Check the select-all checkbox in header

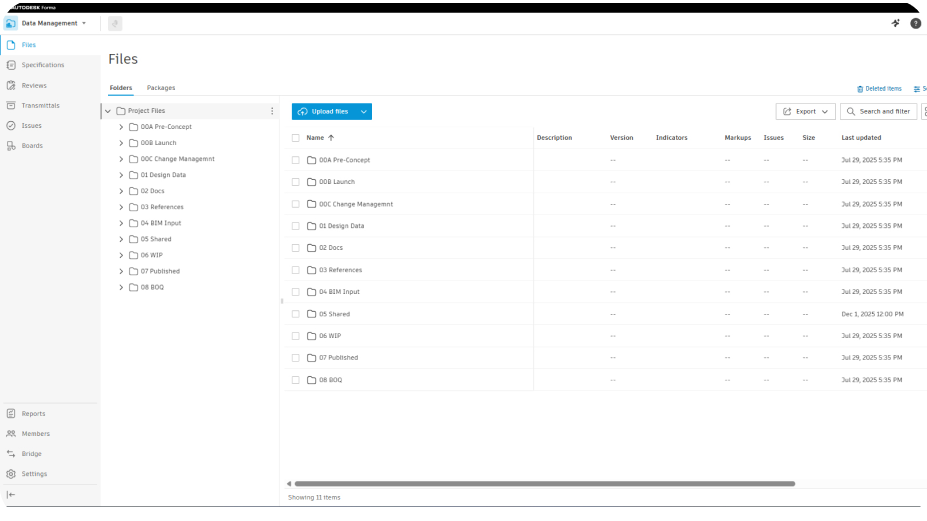point(296,138)
